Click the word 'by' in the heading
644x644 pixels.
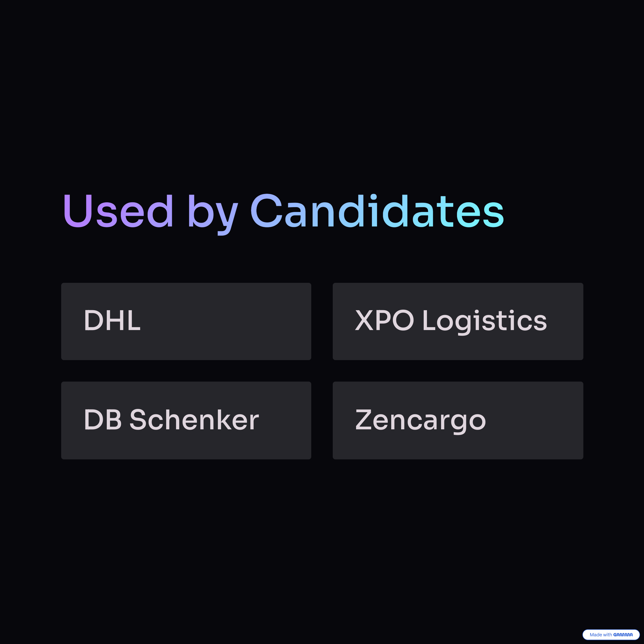(x=213, y=214)
